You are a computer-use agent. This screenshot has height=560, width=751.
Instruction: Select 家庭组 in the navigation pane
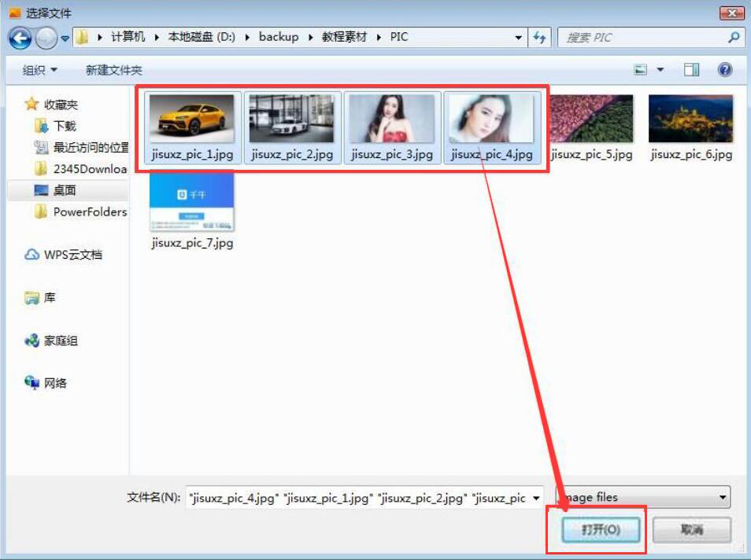pos(61,341)
